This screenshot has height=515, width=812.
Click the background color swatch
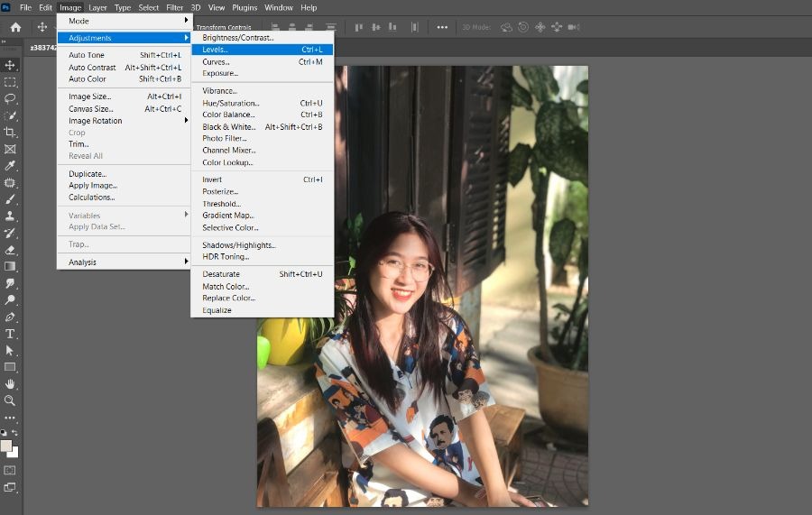14,453
